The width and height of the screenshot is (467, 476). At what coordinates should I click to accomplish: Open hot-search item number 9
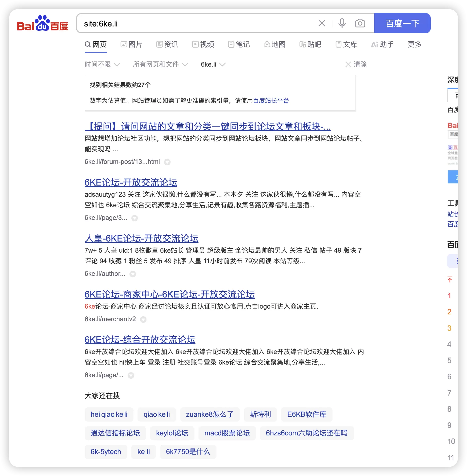[449, 425]
